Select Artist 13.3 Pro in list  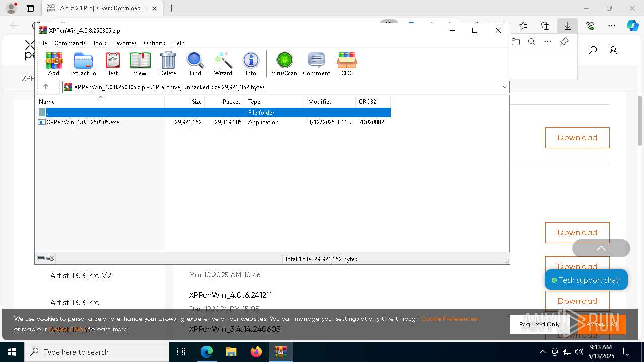coord(75,303)
